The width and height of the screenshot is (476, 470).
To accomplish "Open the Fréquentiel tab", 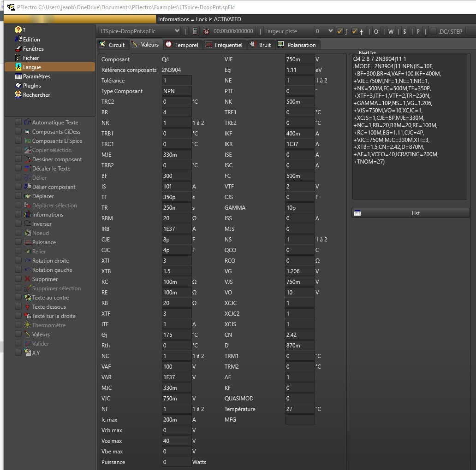I will [224, 45].
